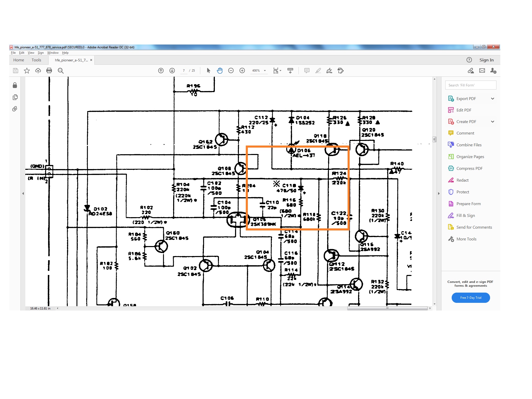Share a link to this file
This screenshot has height=399, width=532.
pos(471,71)
